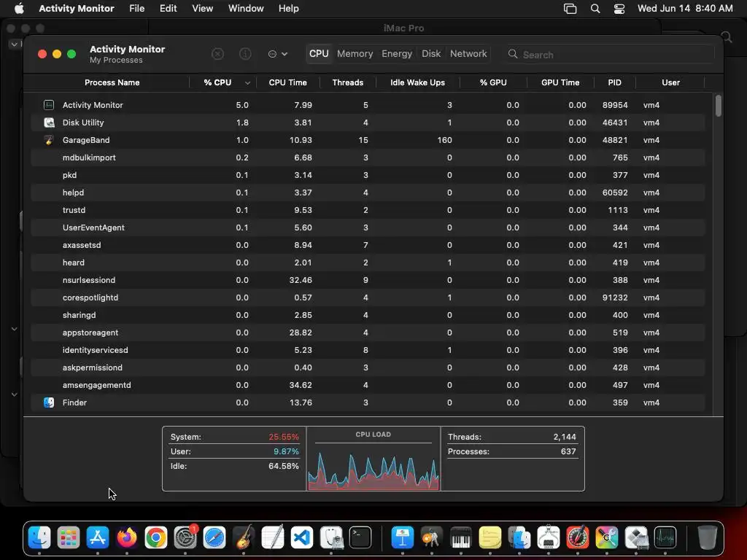This screenshot has height=560, width=747.
Task: Open Finder from the Dock
Action: (39, 538)
